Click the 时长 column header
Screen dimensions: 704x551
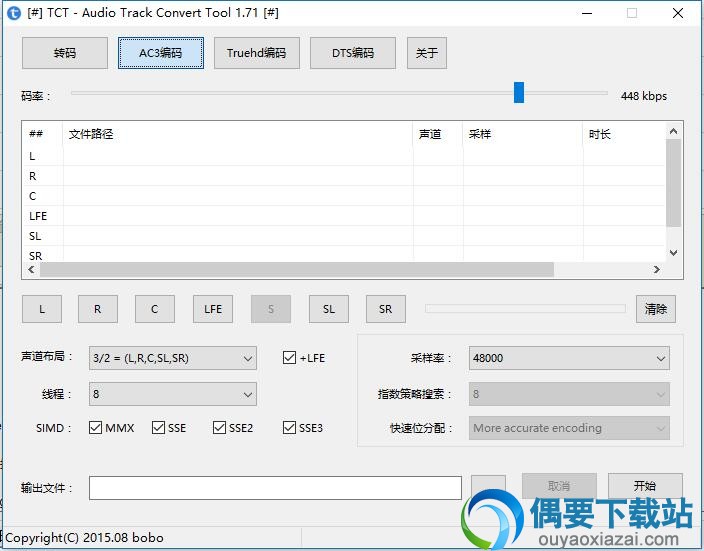[625, 134]
